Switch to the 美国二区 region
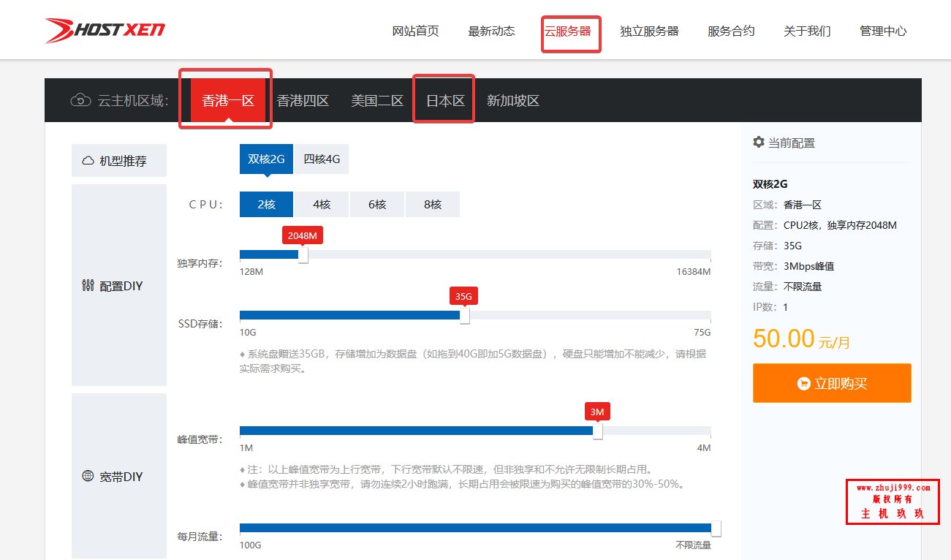Image resolution: width=951 pixels, height=560 pixels. coord(377,100)
